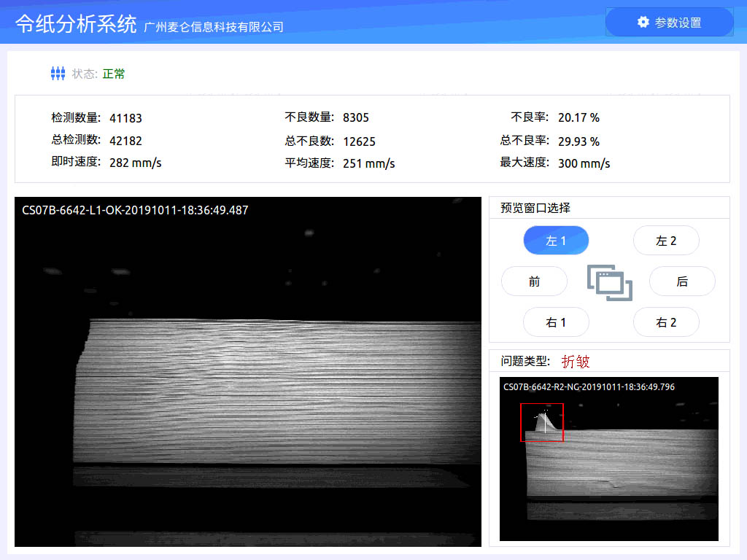Viewport: 747px width, 560px height.
Task: Open the 参数设置 gear icon
Action: click(643, 22)
